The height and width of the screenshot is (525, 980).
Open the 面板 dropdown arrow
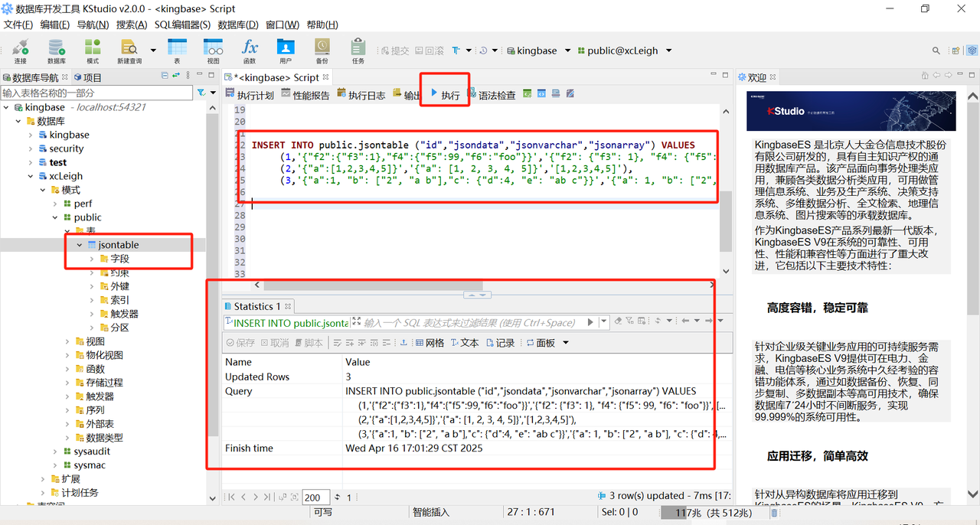[566, 343]
